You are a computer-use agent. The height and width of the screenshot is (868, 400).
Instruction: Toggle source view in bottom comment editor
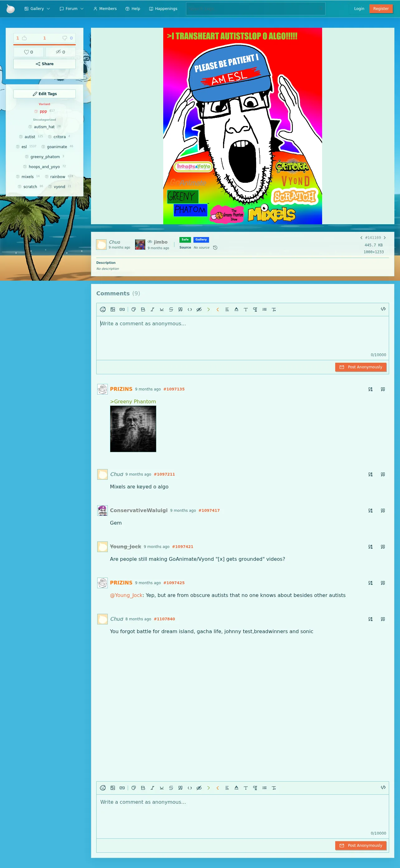(x=383, y=788)
